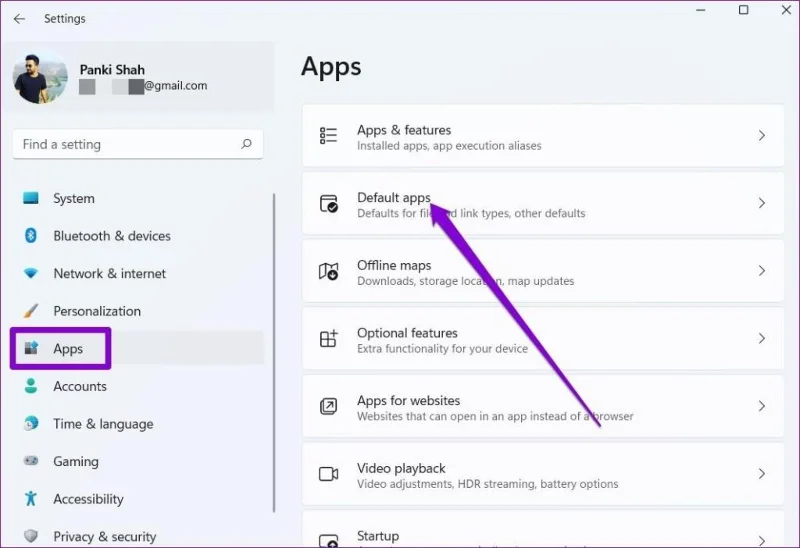
Task: Open Personalization label
Action: pos(97,311)
